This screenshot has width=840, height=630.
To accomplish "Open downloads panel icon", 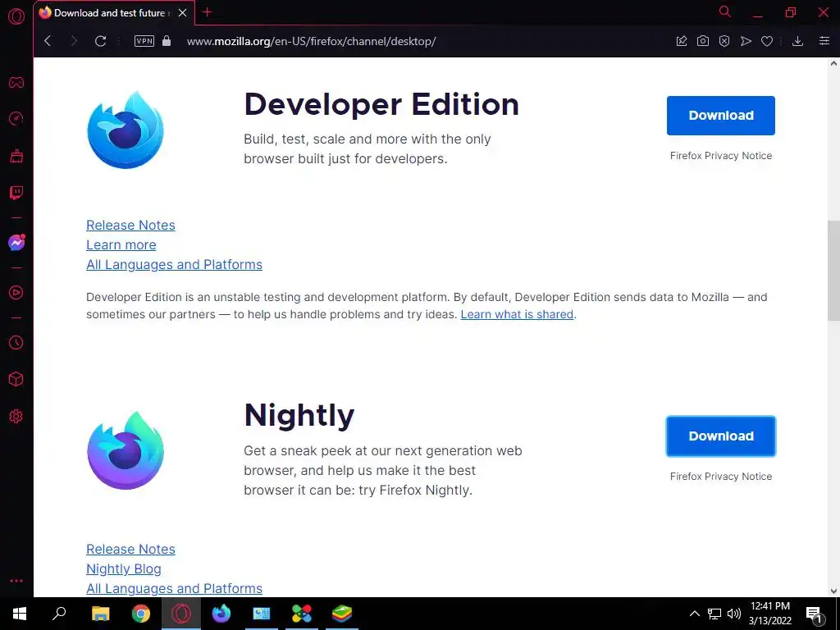I will 797,41.
